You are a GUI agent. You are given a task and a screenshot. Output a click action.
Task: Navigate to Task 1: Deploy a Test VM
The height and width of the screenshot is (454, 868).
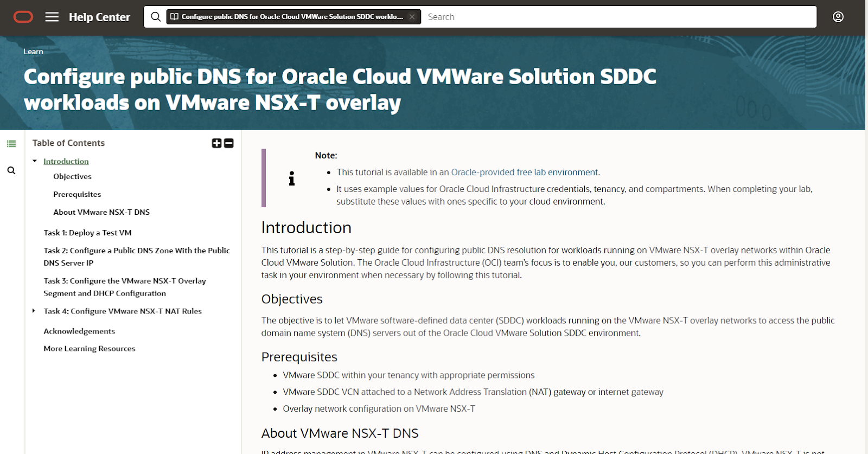tap(87, 233)
